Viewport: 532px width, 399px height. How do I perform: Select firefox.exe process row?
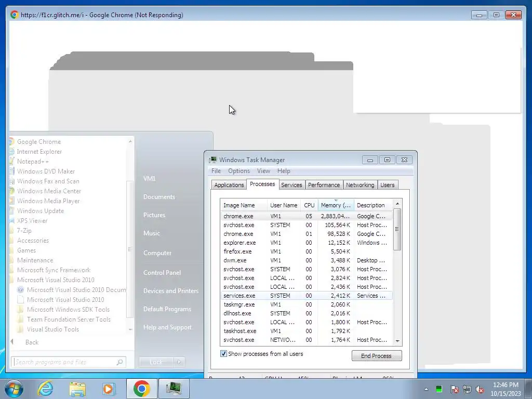tap(307, 251)
